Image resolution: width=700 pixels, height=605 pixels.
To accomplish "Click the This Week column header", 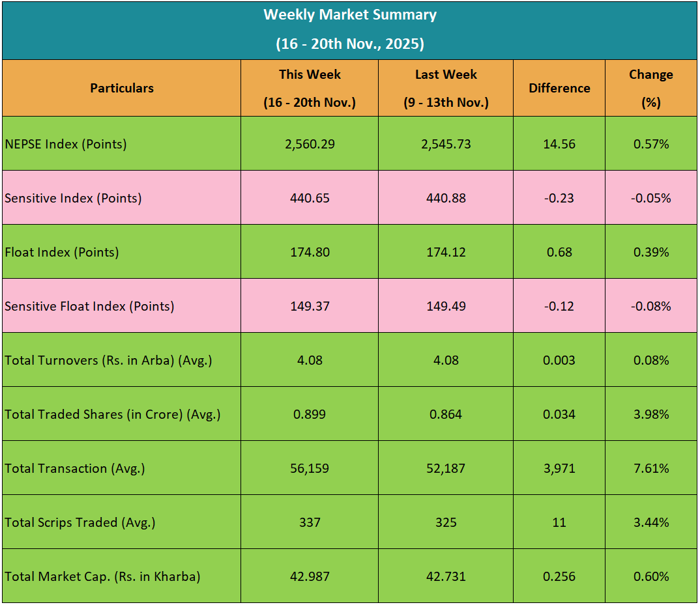I will [310, 89].
